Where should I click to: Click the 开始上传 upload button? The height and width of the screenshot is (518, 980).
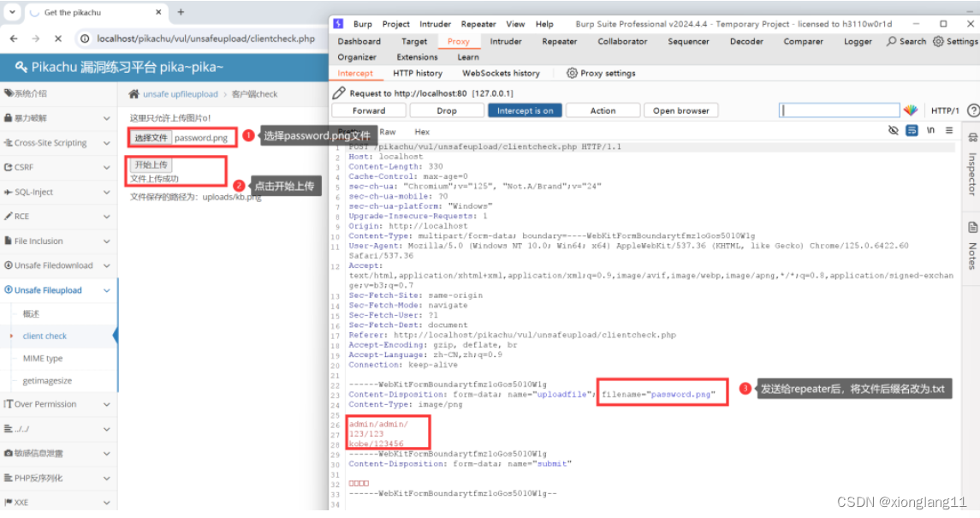[x=151, y=164]
